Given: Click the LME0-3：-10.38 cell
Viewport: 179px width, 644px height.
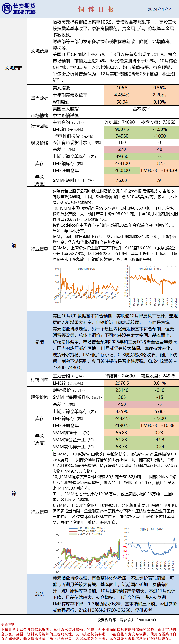Looking at the screenshot, I should point(160,425).
